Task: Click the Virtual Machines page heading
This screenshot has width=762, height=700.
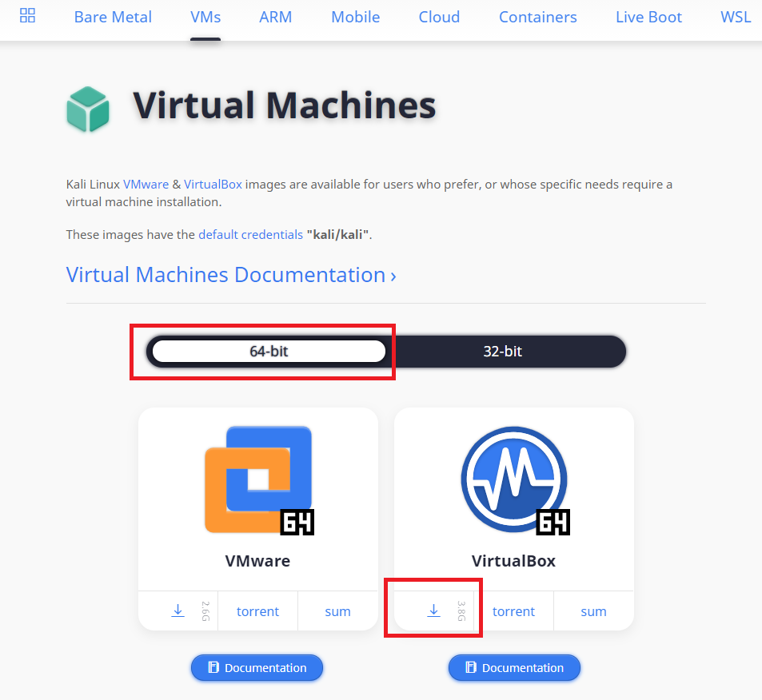Action: click(x=285, y=105)
